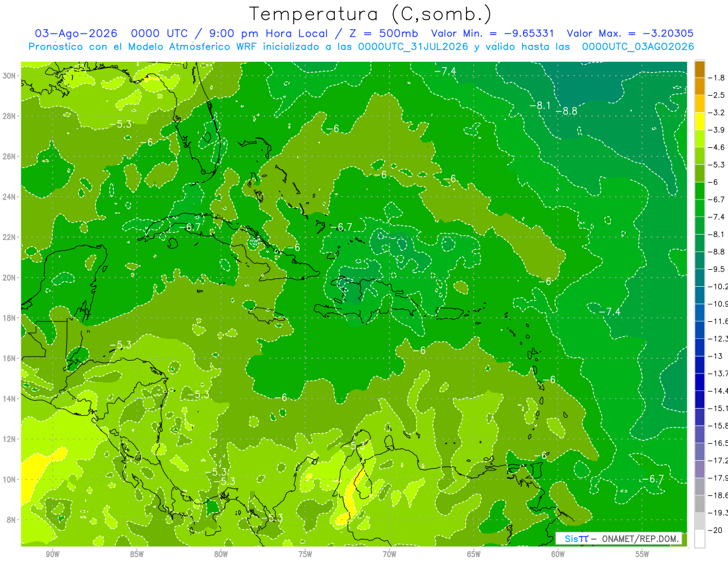Click the 24N latitude axis label
This screenshot has height=562, width=728.
tap(9, 196)
